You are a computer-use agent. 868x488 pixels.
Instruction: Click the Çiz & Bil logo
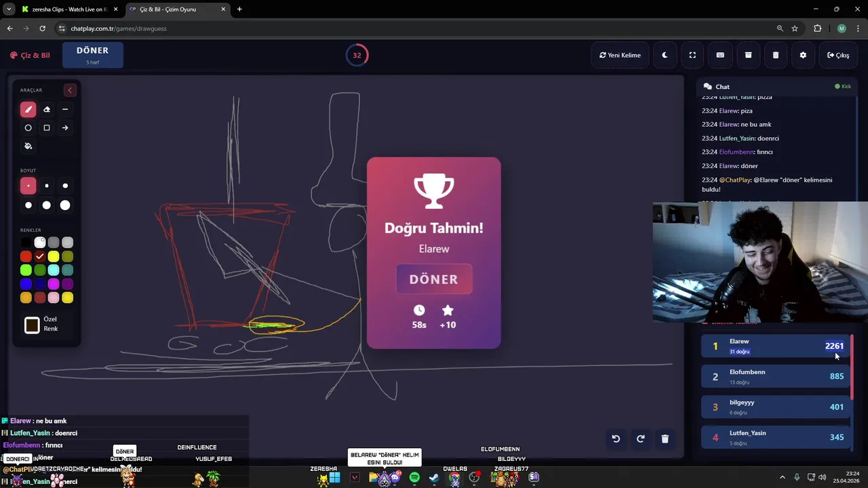click(x=30, y=55)
